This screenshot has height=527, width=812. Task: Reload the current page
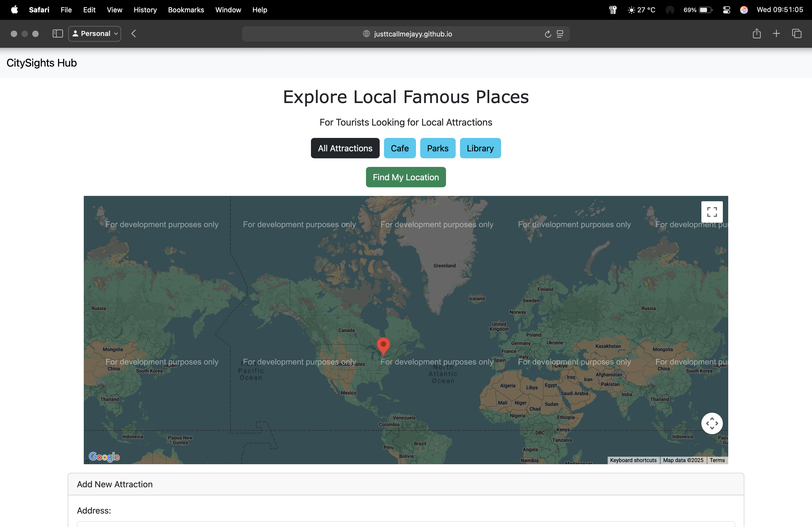coord(548,34)
